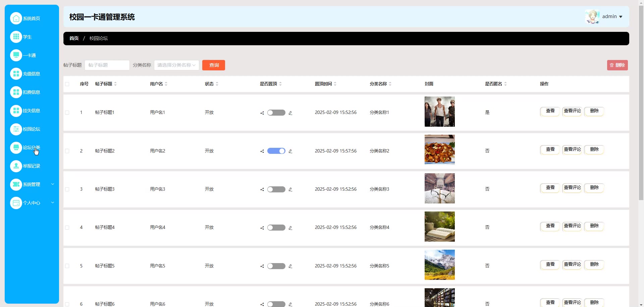Open 举报记录 user icon in sidebar

coord(16,166)
